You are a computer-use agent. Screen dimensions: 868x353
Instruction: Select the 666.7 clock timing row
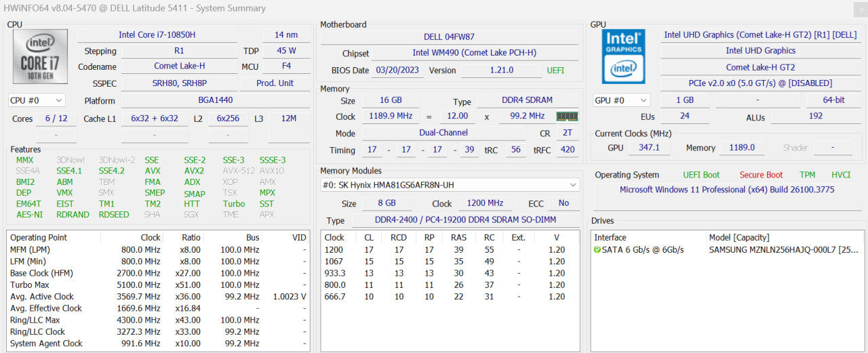[450, 296]
